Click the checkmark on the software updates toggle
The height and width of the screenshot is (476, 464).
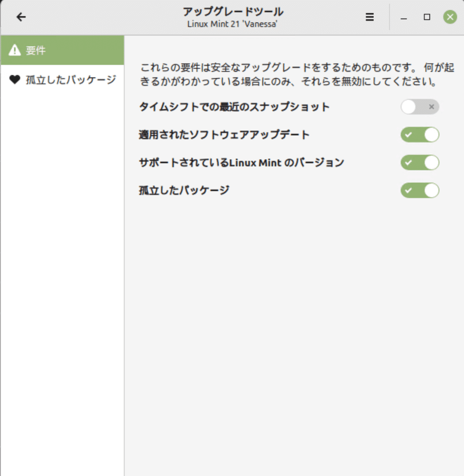click(408, 134)
